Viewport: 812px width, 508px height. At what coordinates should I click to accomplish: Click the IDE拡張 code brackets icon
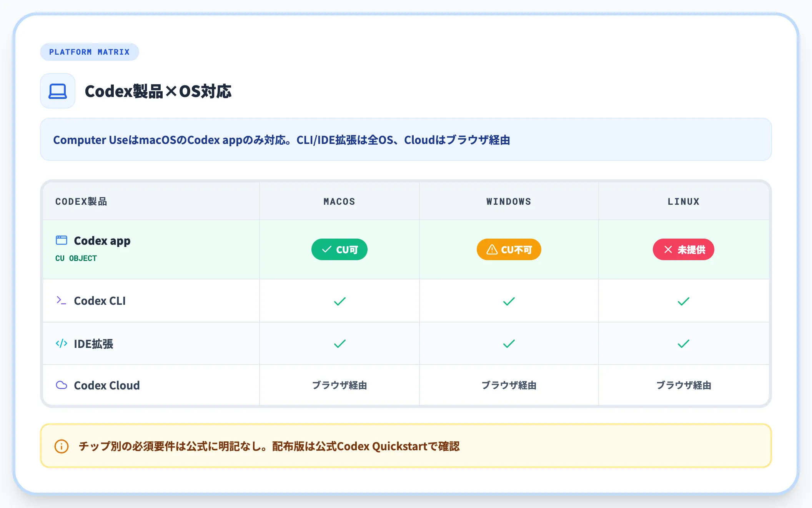pos(62,343)
